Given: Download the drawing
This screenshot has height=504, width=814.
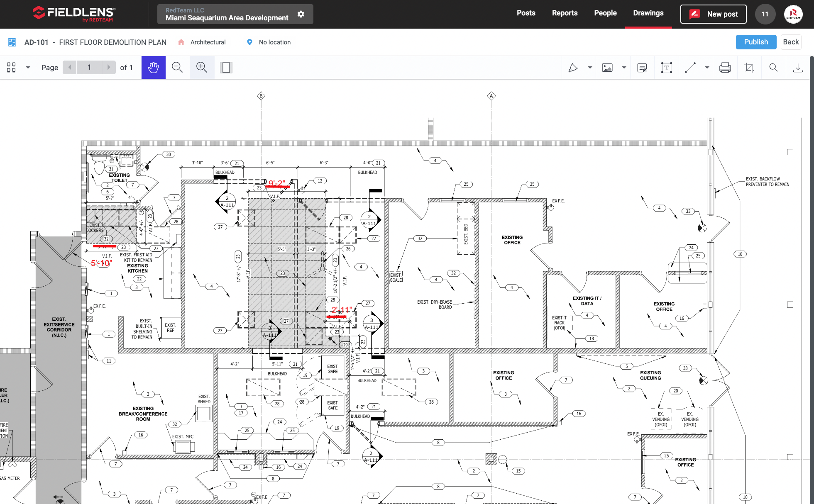Looking at the screenshot, I should pos(797,68).
